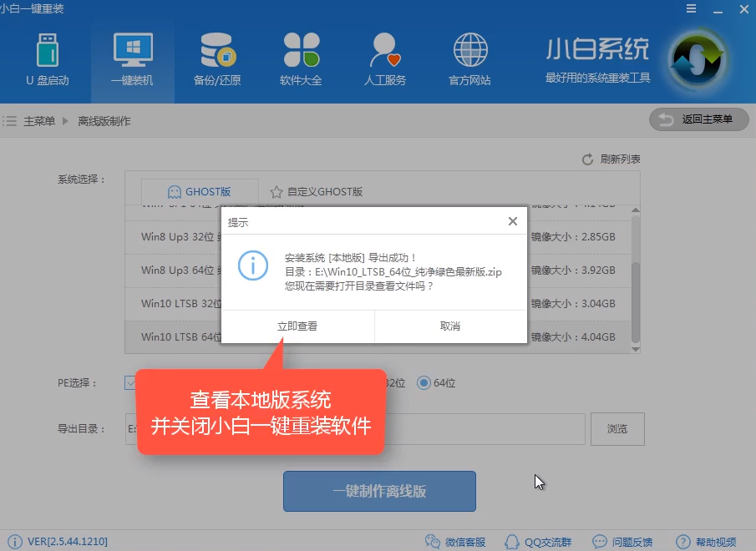The image size is (756, 551).
Task: Enable the PE选择 checkbox
Action: click(133, 382)
